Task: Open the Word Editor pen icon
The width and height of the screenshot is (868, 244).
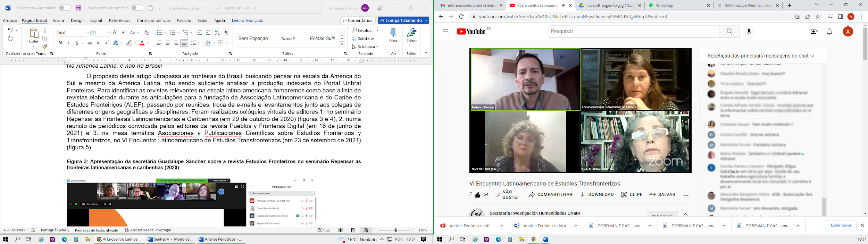Action: point(411,35)
